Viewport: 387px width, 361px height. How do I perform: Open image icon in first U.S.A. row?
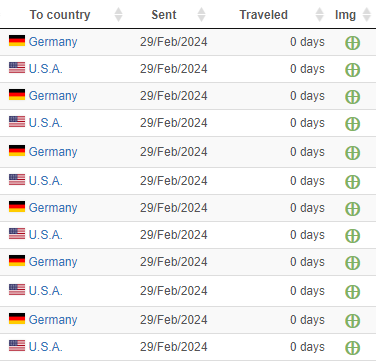[x=352, y=70]
